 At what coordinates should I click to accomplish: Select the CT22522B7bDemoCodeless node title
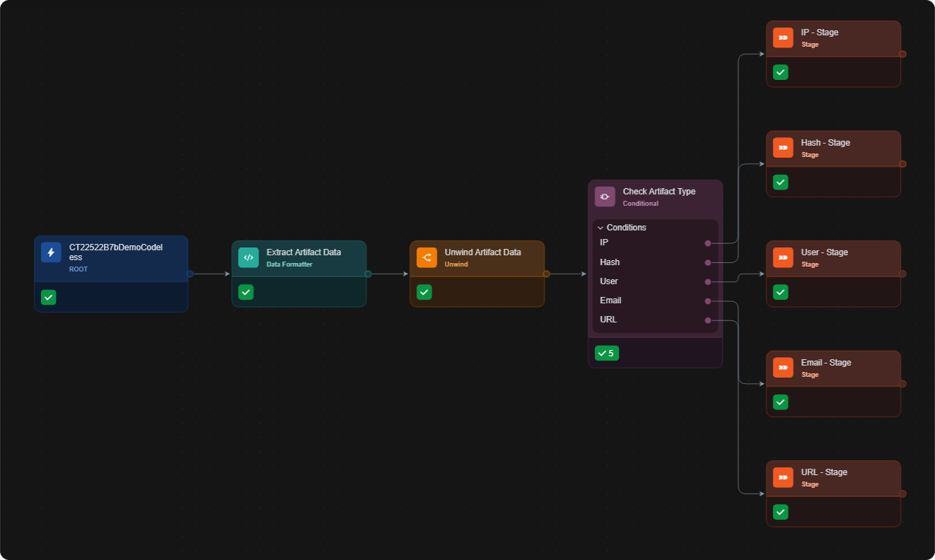tap(115, 252)
